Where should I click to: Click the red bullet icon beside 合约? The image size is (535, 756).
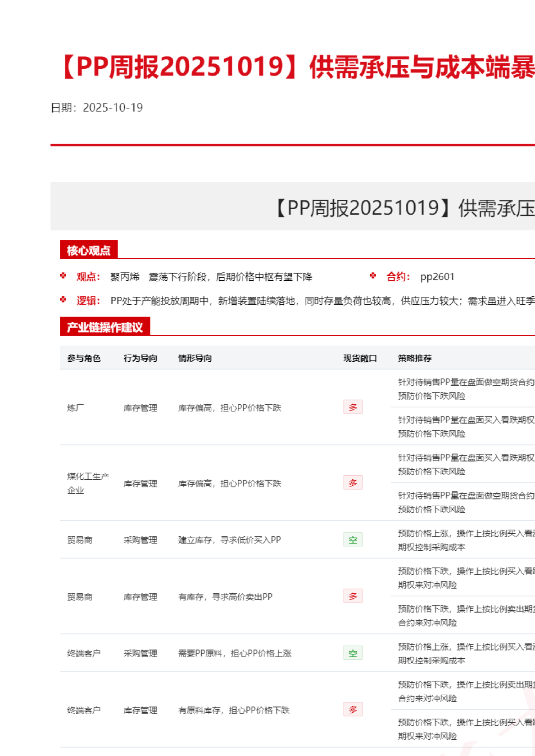click(x=373, y=276)
